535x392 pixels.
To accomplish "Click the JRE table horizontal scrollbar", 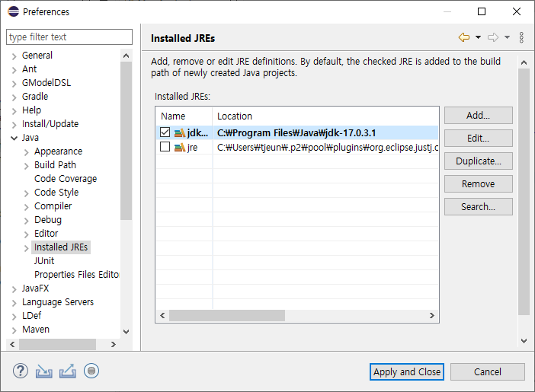I will (226, 315).
